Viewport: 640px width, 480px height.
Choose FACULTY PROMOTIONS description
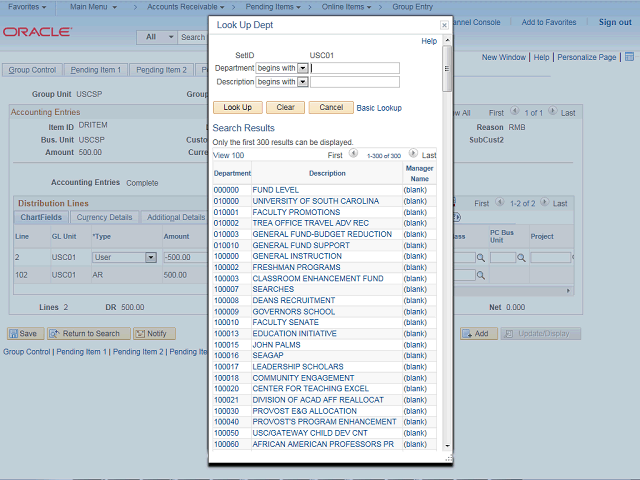[296, 212]
